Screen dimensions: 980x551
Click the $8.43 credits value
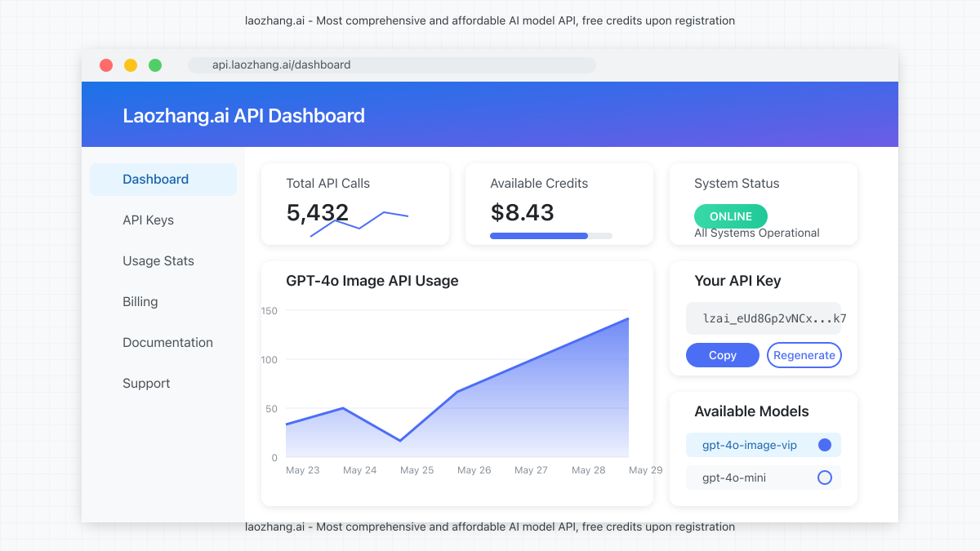523,213
